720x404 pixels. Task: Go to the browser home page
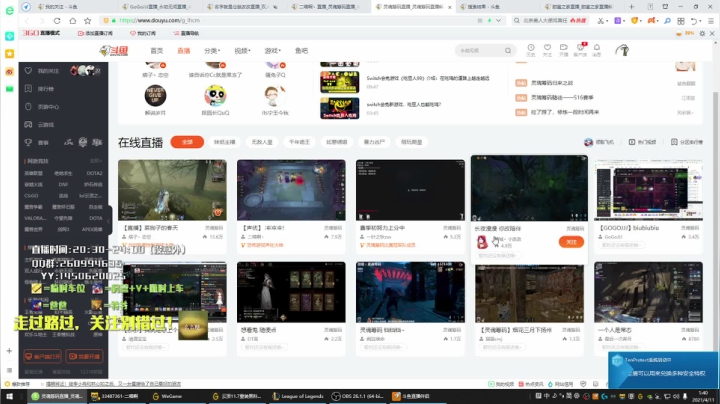pos(73,21)
